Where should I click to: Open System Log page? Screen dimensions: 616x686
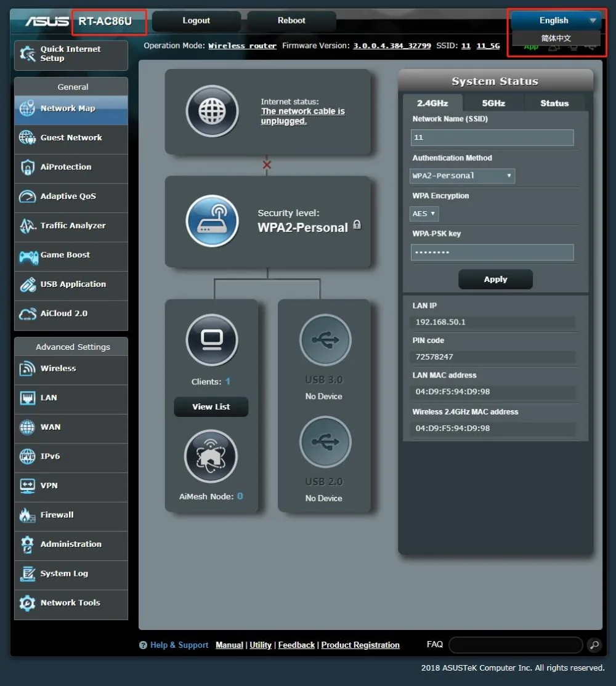point(71,574)
